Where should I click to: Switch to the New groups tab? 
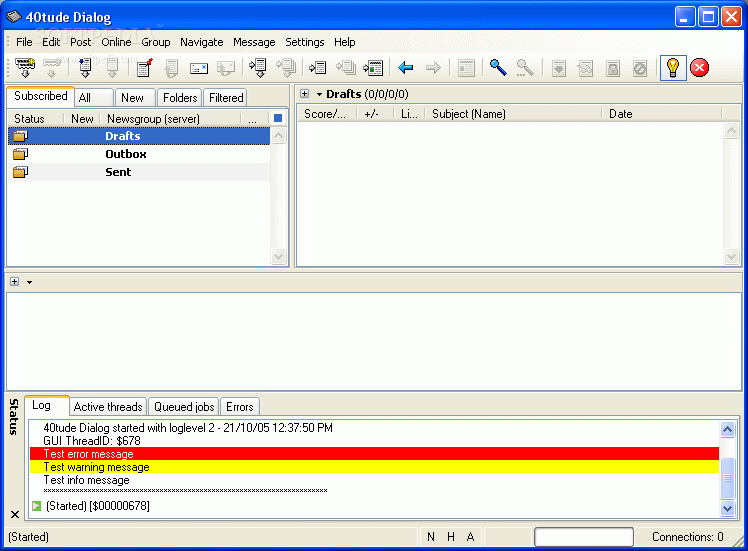135,97
